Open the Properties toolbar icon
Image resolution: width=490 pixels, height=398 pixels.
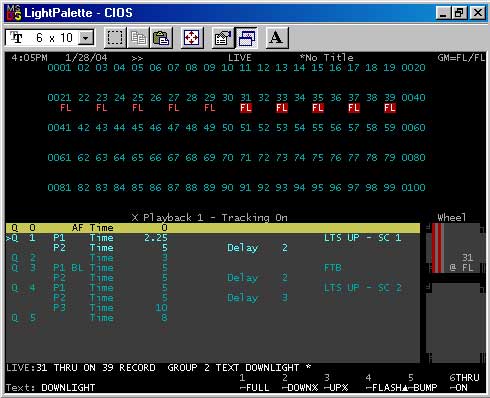(223, 38)
